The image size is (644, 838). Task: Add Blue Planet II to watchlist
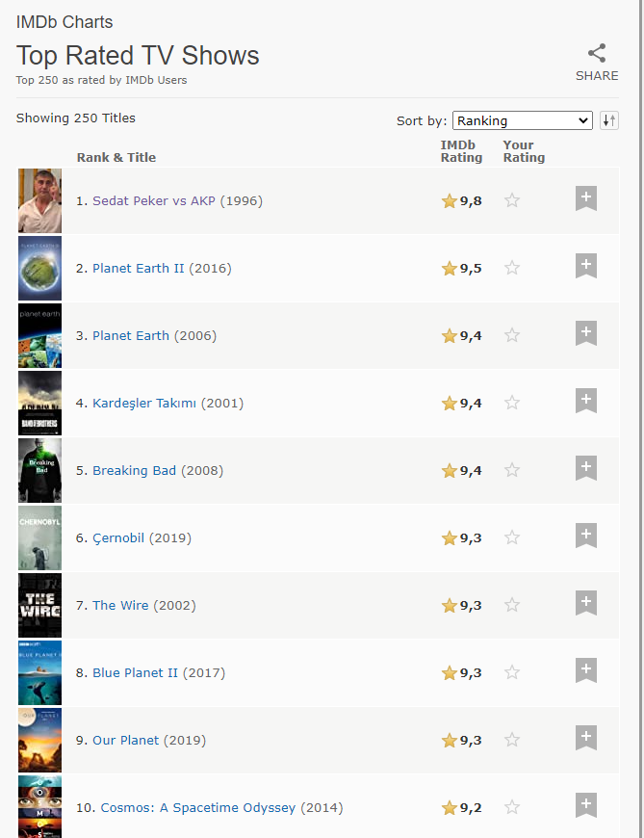pos(586,670)
